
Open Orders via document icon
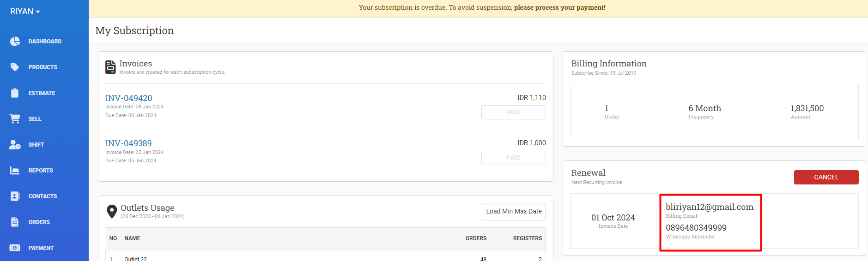point(15,222)
